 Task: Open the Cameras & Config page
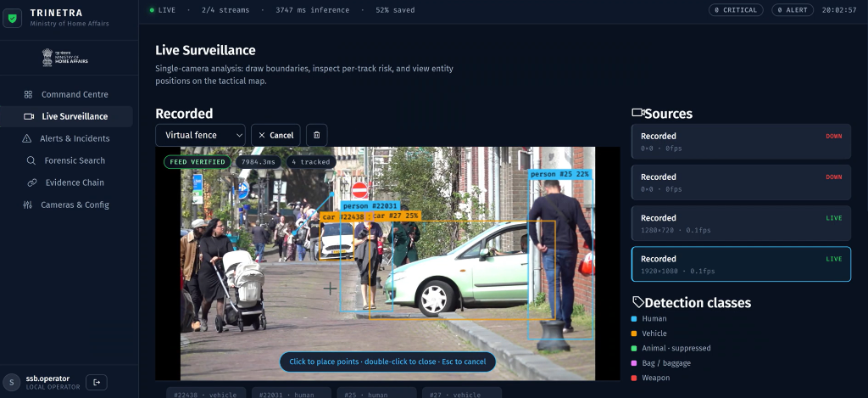coord(66,205)
